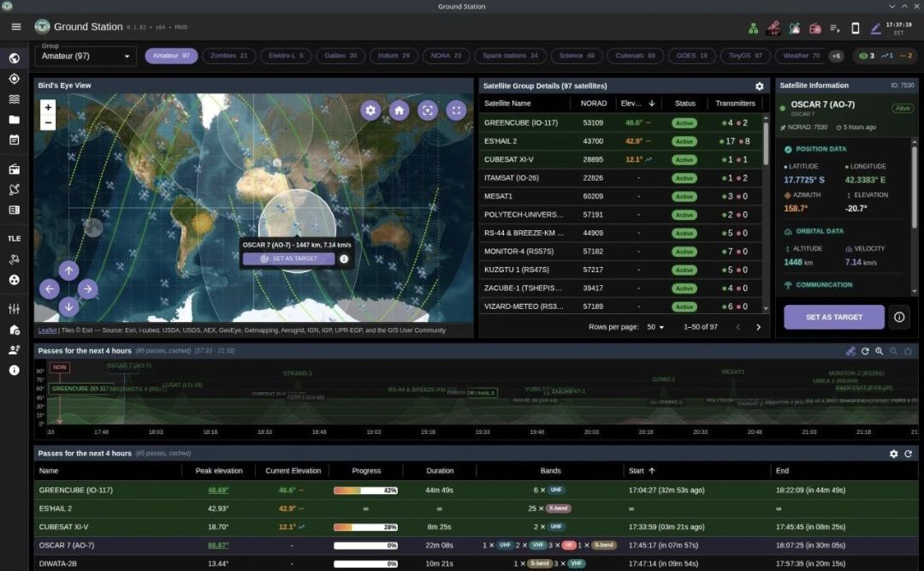Open settings for Satellite Group Details table
This screenshot has height=571, width=924.
point(759,86)
